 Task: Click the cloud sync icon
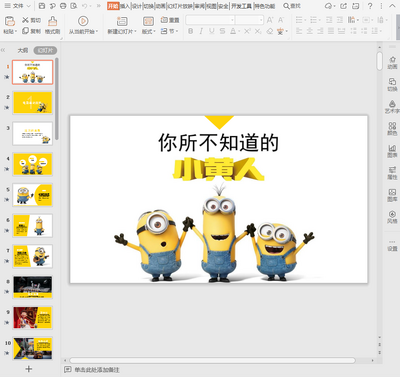pyautogui.click(x=329, y=6)
